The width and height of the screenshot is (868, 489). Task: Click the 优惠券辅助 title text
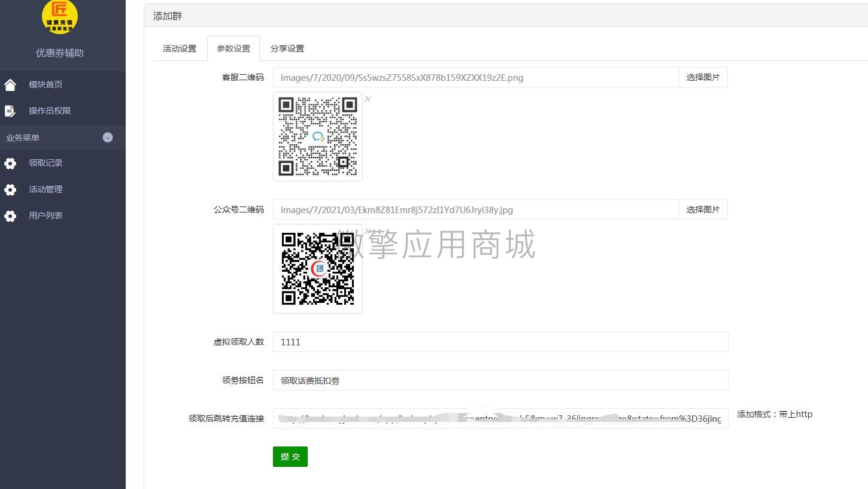point(60,53)
